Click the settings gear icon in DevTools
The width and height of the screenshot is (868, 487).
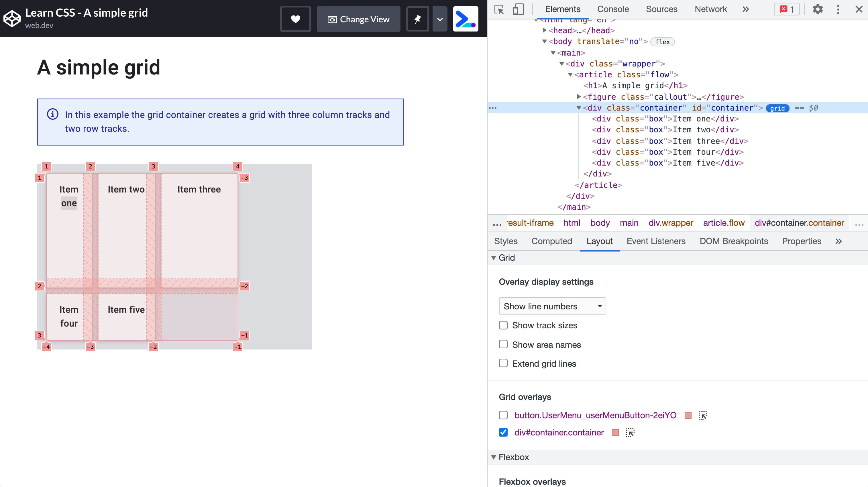(818, 9)
